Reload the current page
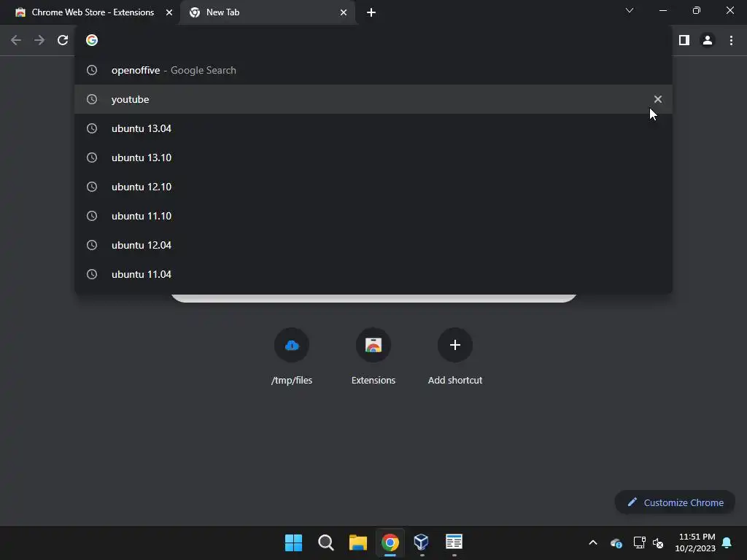747x560 pixels. click(63, 41)
